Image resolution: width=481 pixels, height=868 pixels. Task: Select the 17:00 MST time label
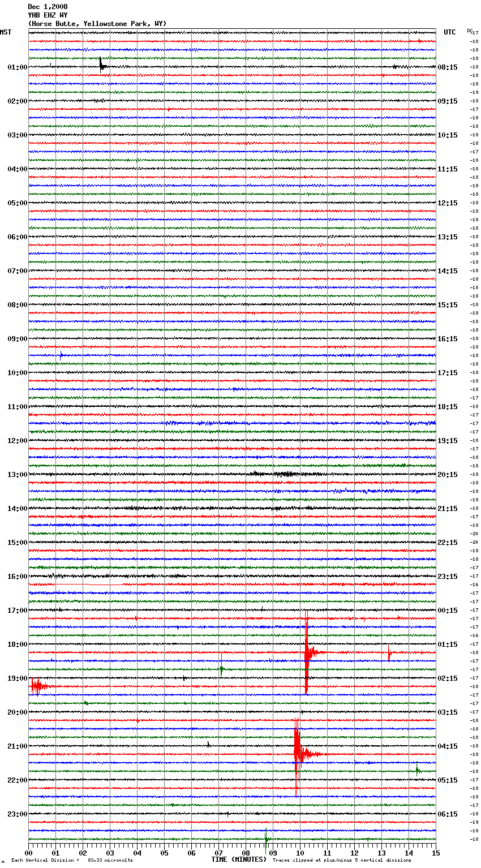point(18,611)
